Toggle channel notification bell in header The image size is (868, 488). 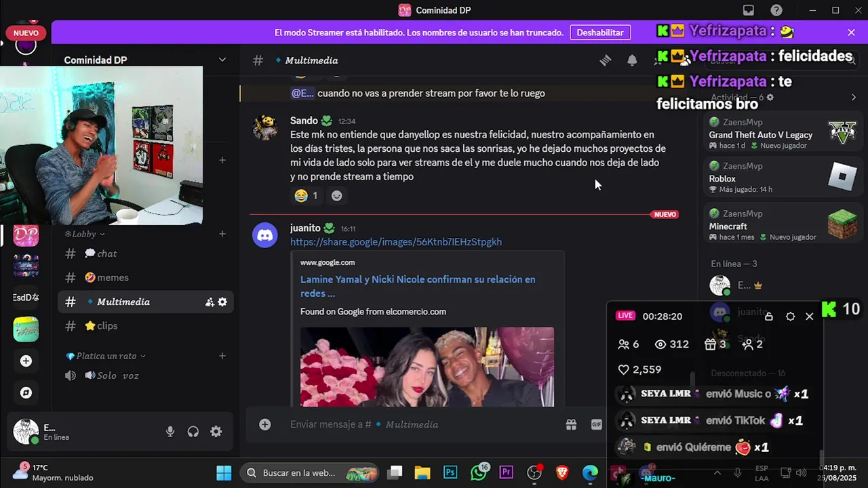tap(632, 60)
